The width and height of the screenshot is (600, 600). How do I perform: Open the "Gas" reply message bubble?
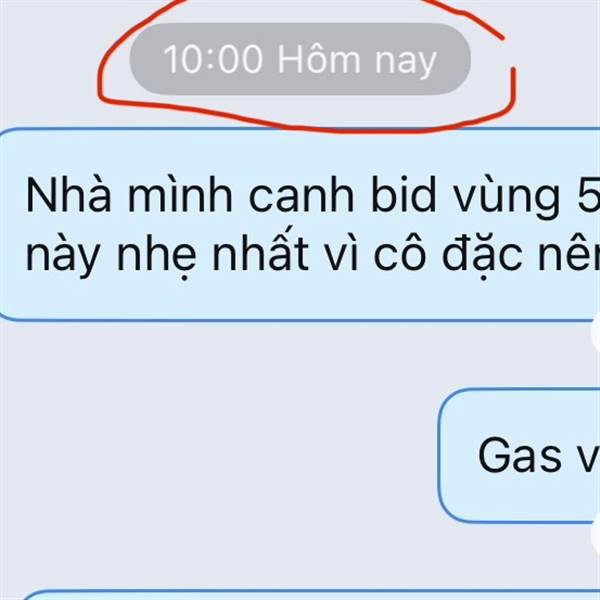(519, 455)
